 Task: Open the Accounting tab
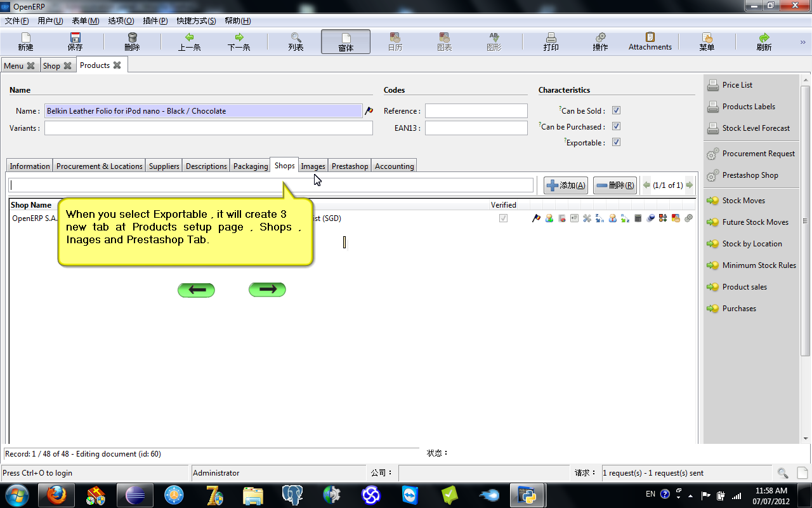coord(394,166)
